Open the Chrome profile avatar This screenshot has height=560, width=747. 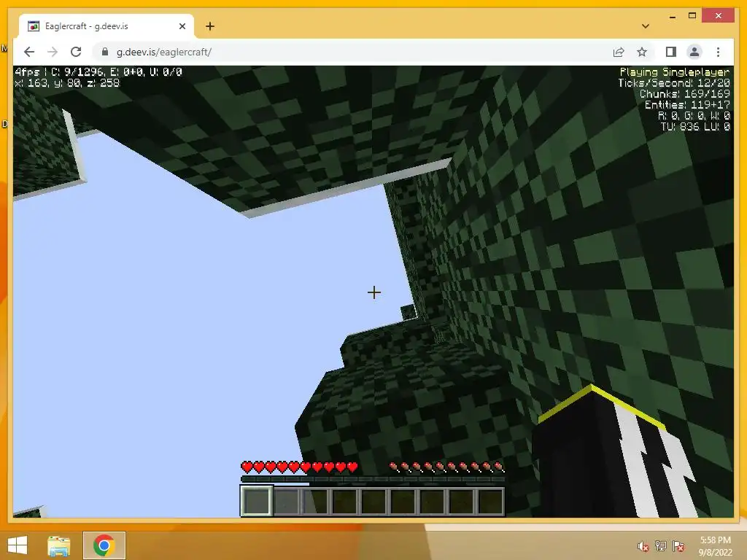coord(694,52)
